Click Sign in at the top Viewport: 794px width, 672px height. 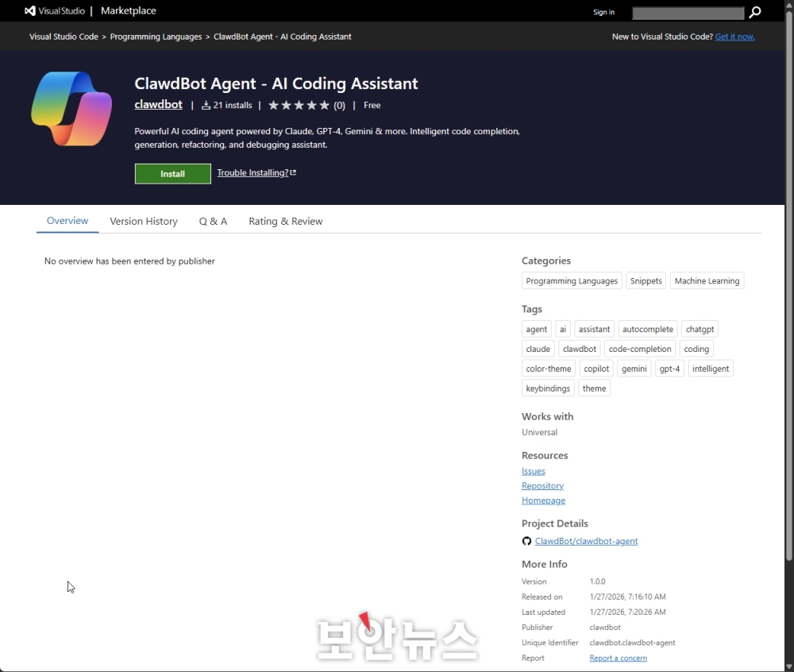click(x=603, y=12)
